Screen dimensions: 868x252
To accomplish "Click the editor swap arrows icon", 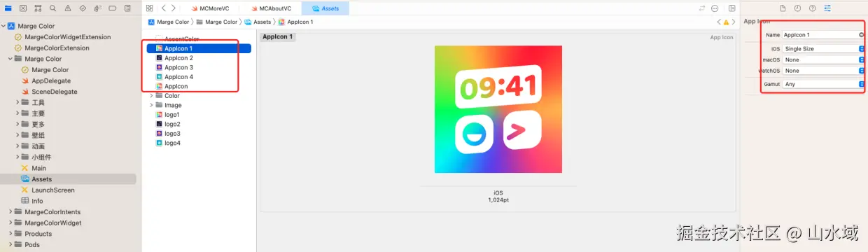I will [702, 8].
